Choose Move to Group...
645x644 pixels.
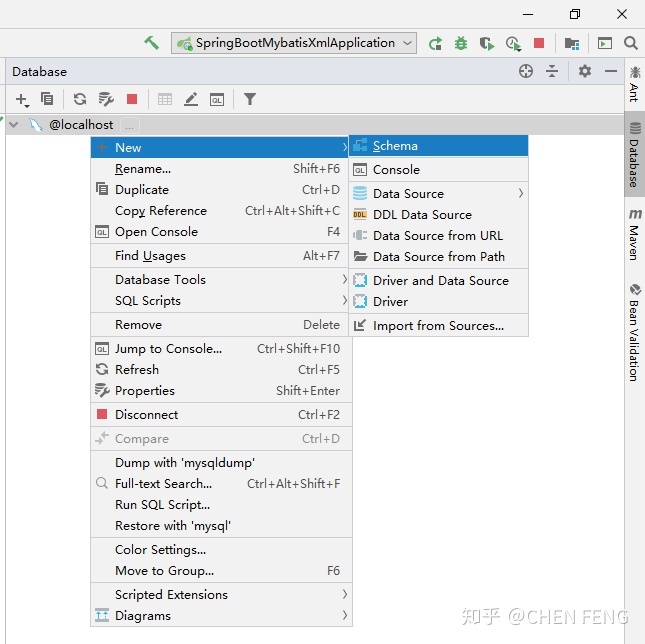pos(221,570)
